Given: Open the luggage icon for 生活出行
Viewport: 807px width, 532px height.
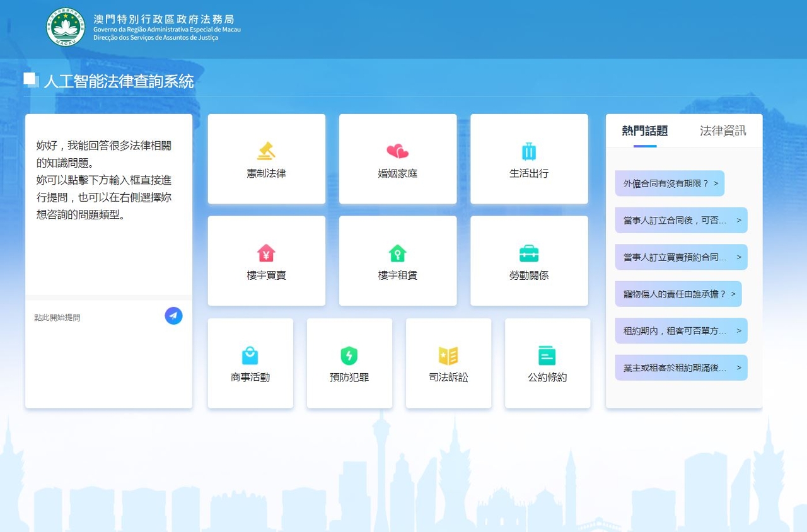Looking at the screenshot, I should point(529,151).
